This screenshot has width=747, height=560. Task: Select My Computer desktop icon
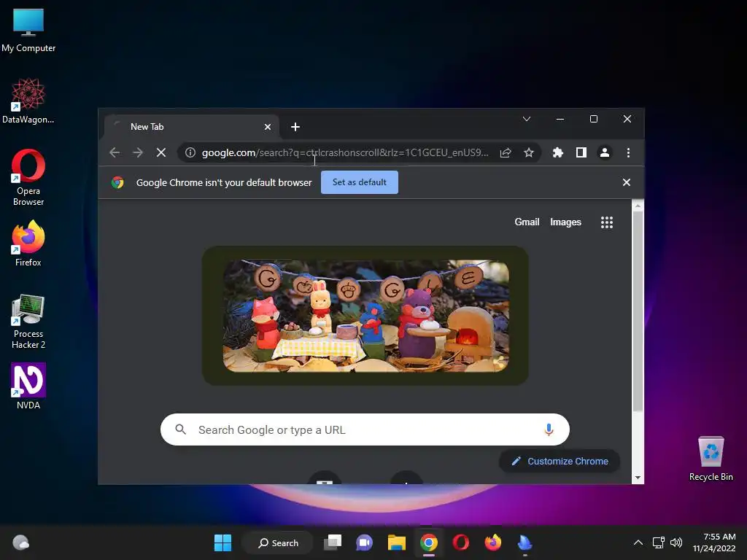pos(28,31)
